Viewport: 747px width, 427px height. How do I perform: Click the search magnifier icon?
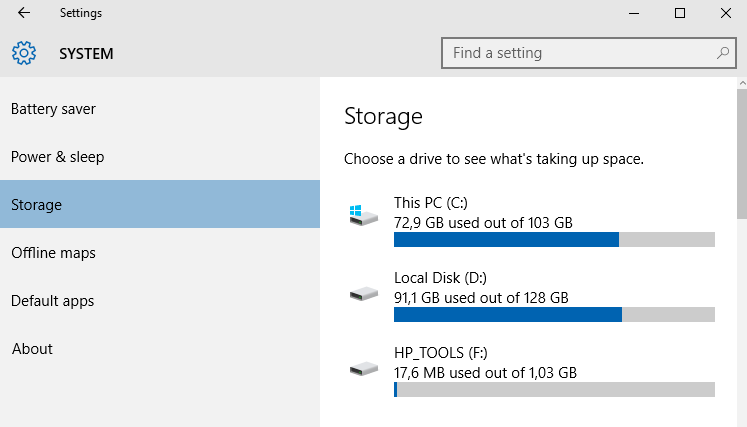point(723,53)
